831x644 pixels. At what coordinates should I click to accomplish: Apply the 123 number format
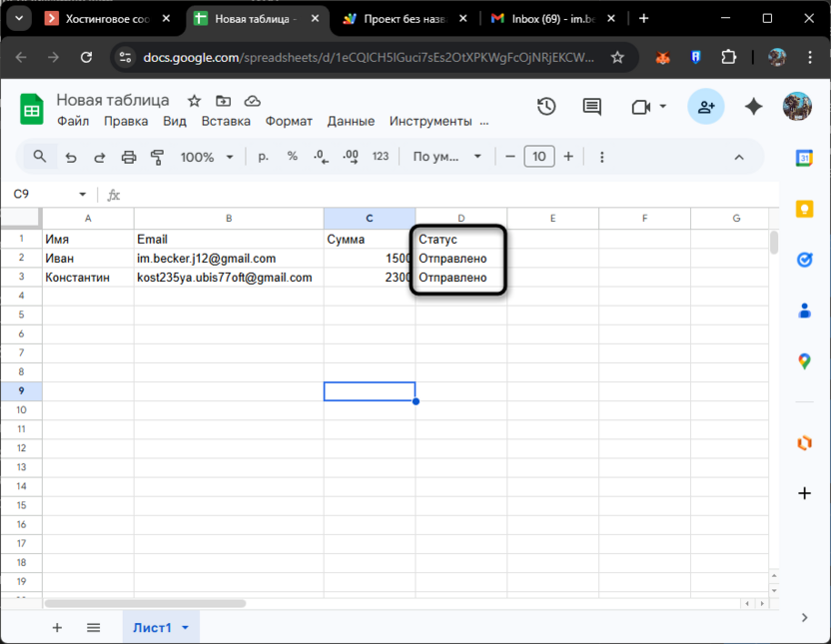click(381, 157)
